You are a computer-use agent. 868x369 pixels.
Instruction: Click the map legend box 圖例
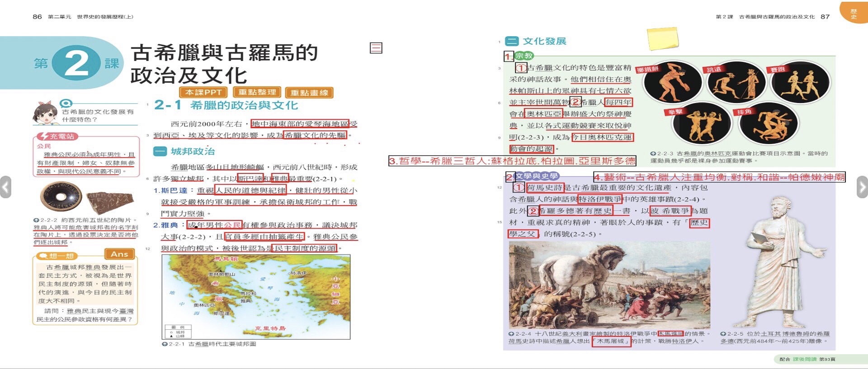tap(178, 332)
